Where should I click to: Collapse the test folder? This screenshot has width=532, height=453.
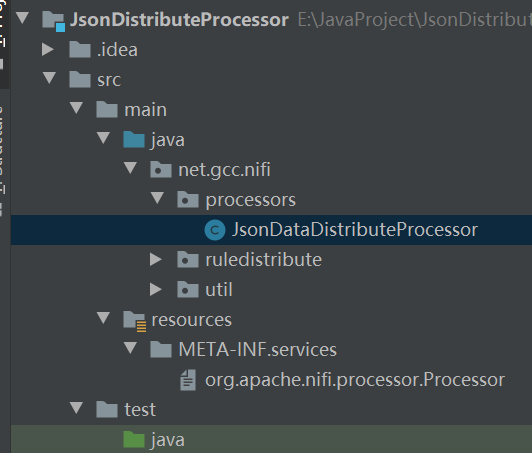(76, 408)
